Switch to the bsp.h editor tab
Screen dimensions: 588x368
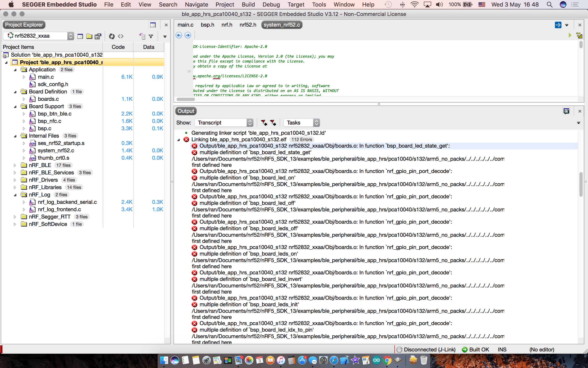pyautogui.click(x=207, y=25)
